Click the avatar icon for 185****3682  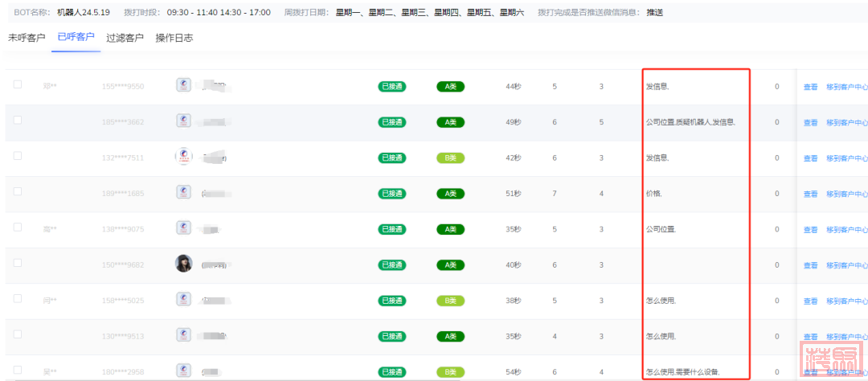coord(183,121)
